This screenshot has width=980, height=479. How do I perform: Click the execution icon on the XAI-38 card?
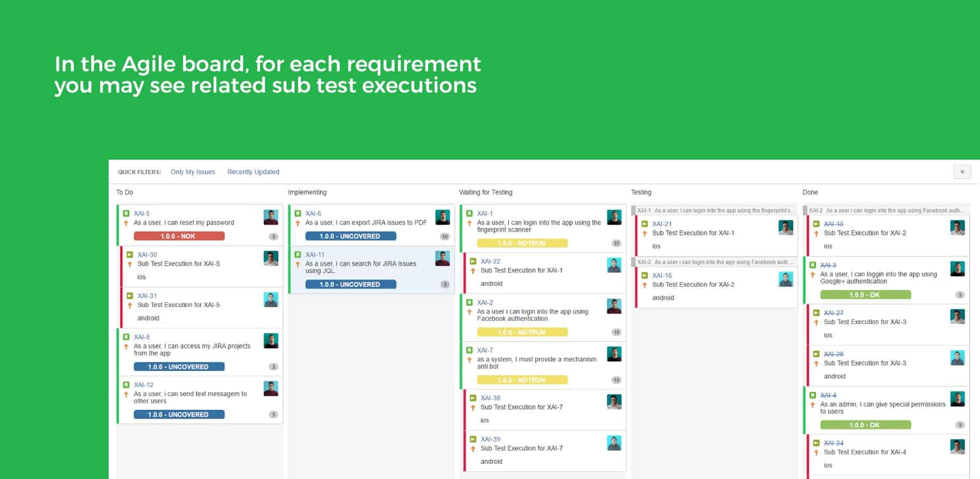point(473,398)
